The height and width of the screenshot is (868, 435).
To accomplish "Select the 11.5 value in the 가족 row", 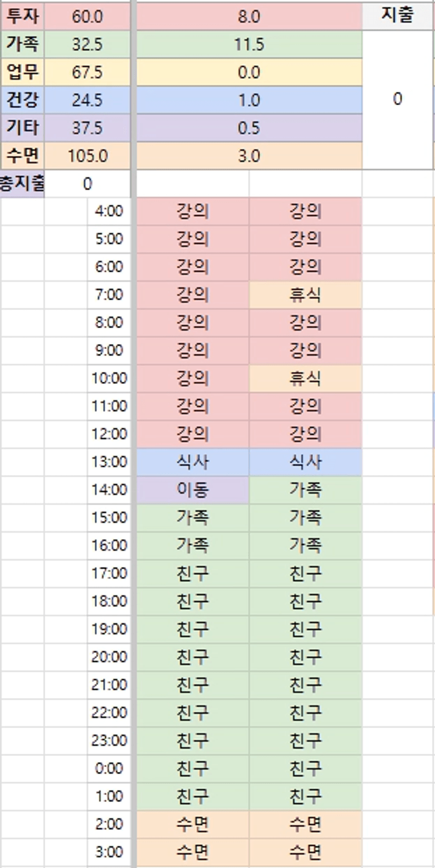I will (249, 44).
